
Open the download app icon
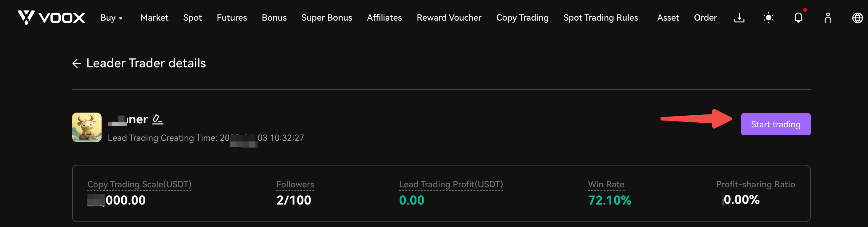point(739,18)
